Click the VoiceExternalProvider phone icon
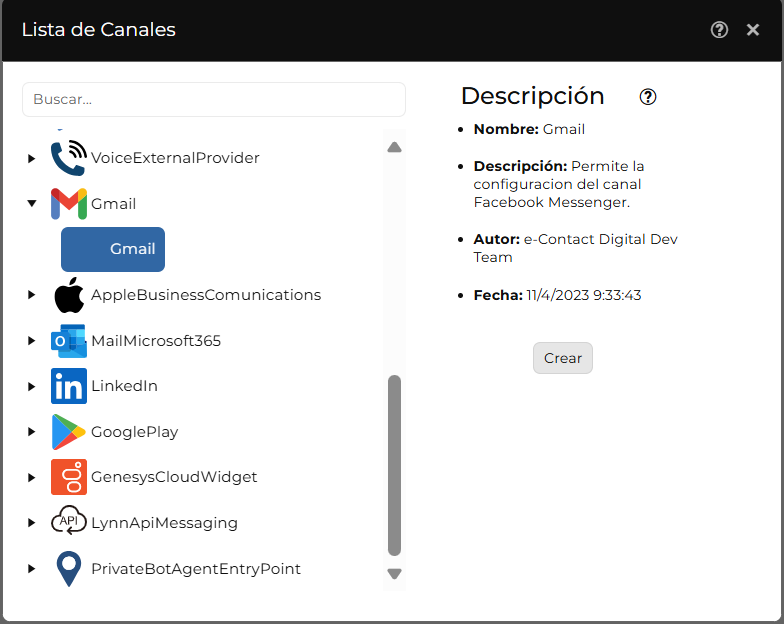 click(69, 158)
